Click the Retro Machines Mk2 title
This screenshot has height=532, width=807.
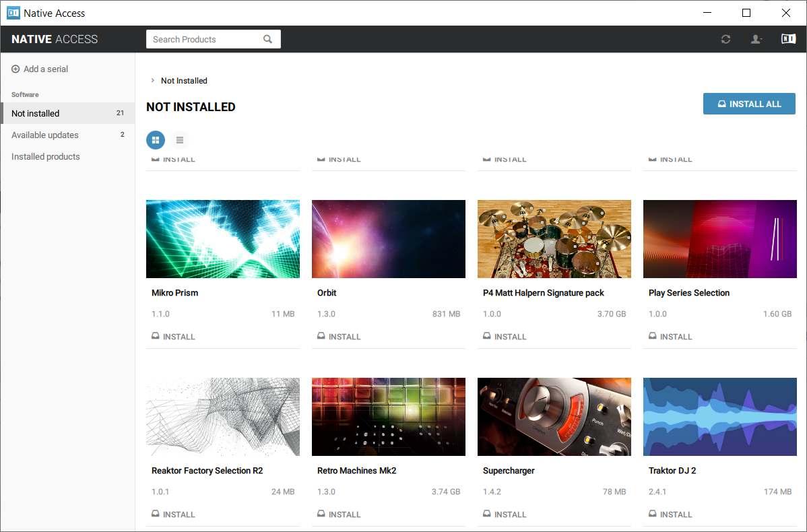(356, 470)
